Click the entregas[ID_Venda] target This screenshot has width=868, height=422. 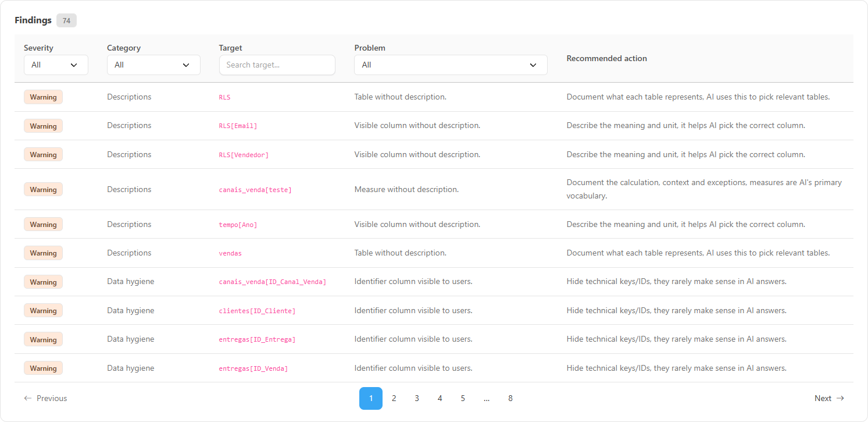point(253,368)
